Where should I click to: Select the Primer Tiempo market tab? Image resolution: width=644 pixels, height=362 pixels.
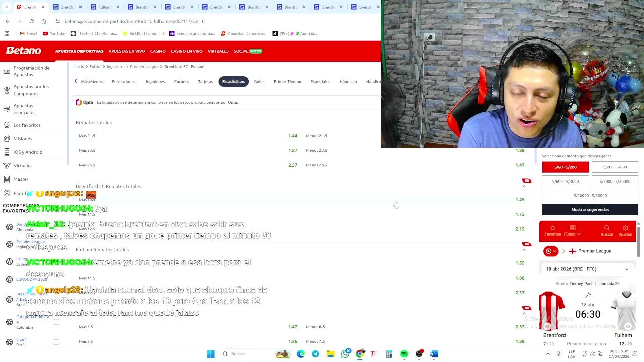(x=287, y=81)
